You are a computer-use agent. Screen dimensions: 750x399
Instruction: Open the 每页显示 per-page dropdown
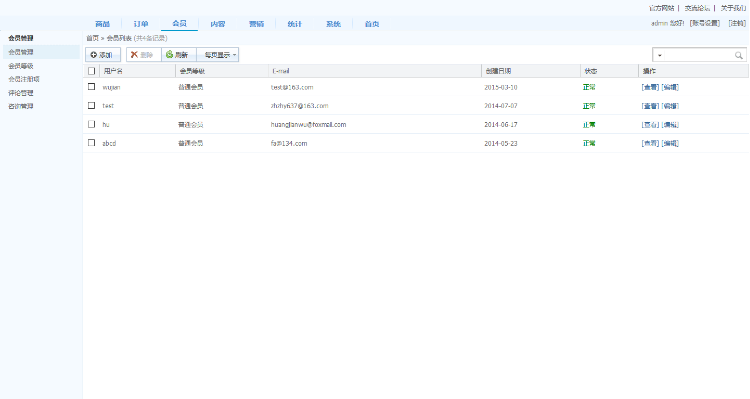click(x=218, y=55)
